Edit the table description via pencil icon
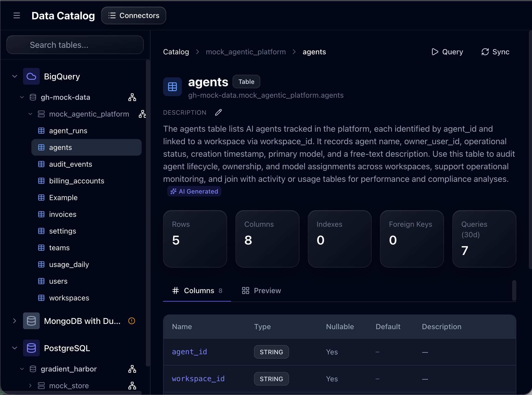 point(218,112)
